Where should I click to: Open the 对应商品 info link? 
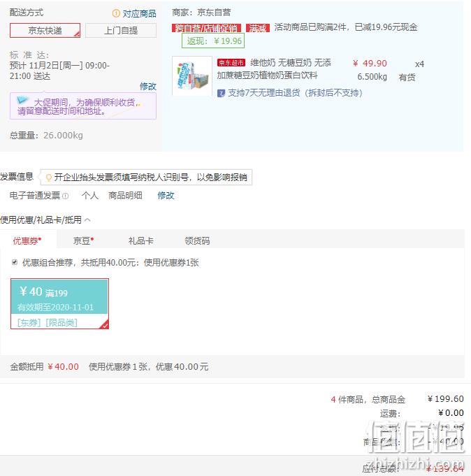(139, 13)
